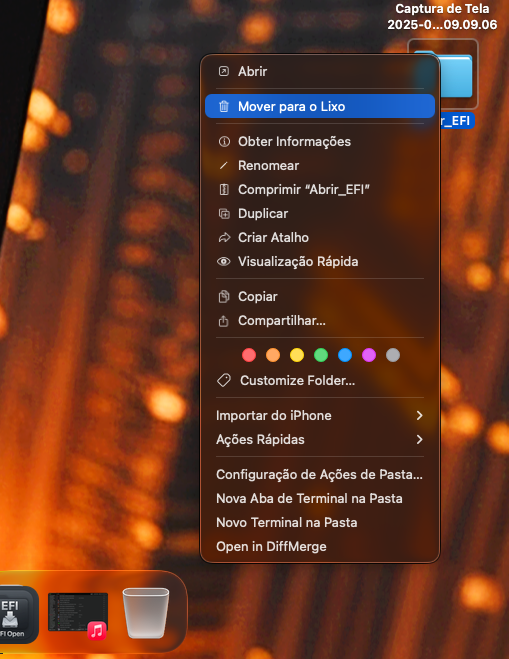Expand the Ações Rápidas submenu arrow

(419, 440)
